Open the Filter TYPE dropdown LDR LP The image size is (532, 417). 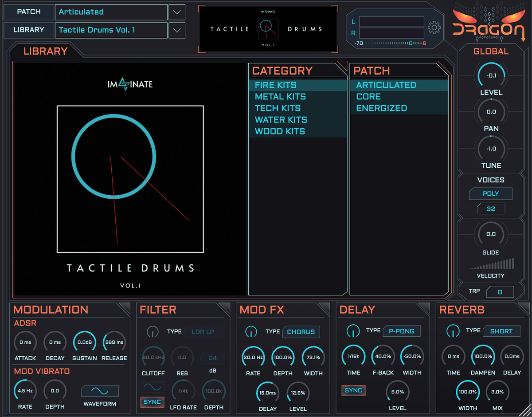pos(203,332)
